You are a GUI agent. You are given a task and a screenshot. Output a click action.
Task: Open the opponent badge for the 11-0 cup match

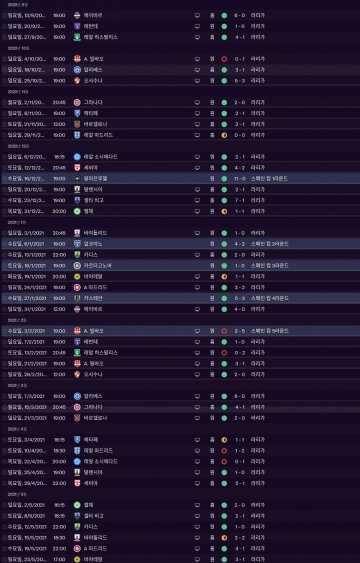[x=77, y=179]
